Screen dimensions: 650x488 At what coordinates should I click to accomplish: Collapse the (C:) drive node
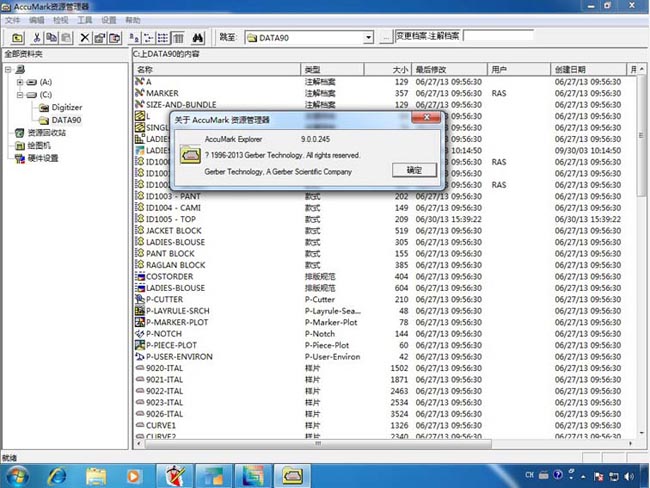pyautogui.click(x=20, y=95)
